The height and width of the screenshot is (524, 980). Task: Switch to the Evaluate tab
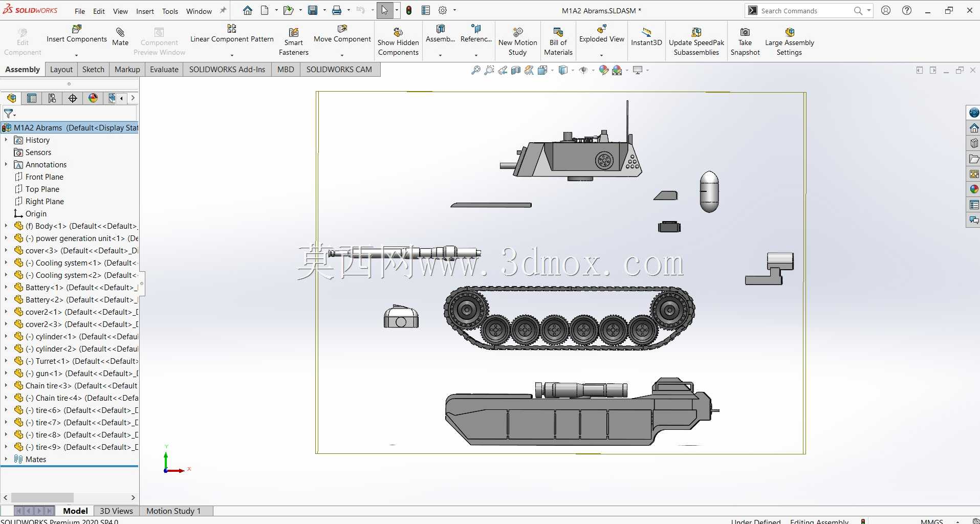pos(164,70)
